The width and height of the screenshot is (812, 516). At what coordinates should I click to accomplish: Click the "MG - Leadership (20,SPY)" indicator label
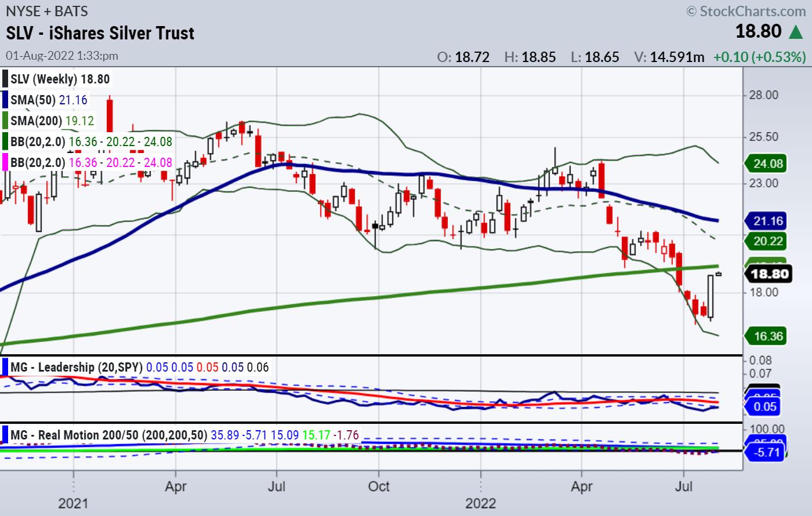tap(77, 367)
